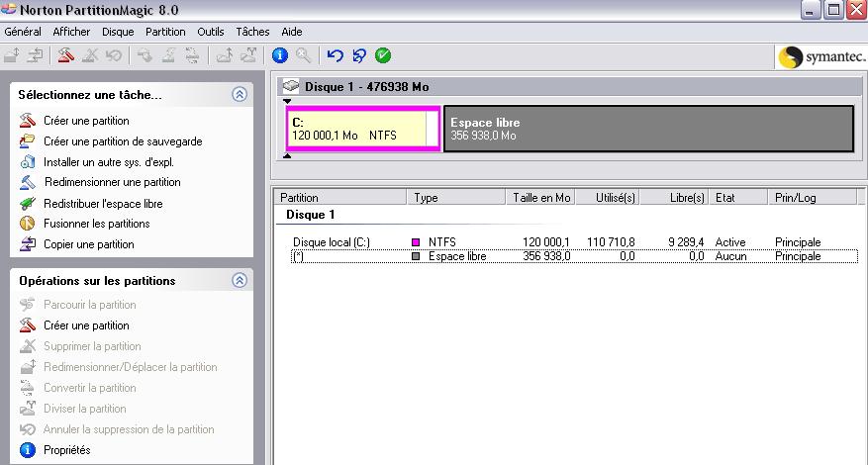Click icon beside Annuler la suppression
The image size is (868, 465).
pos(27,429)
